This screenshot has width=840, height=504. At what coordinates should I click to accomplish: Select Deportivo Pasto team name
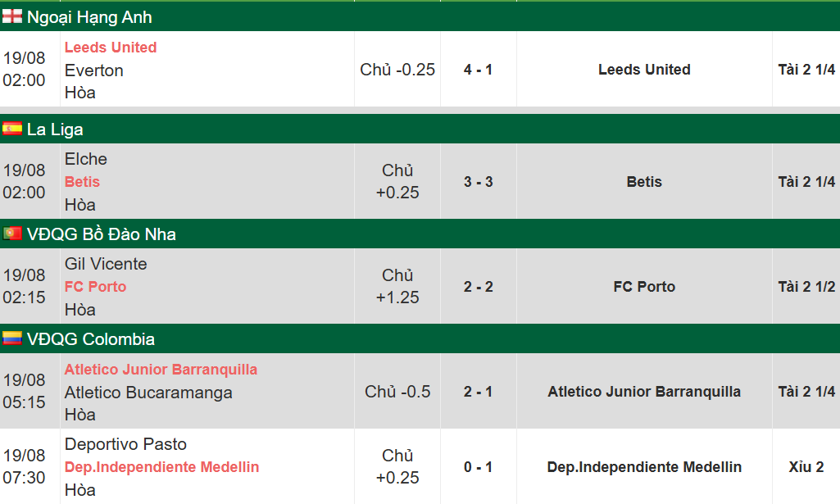click(125, 444)
